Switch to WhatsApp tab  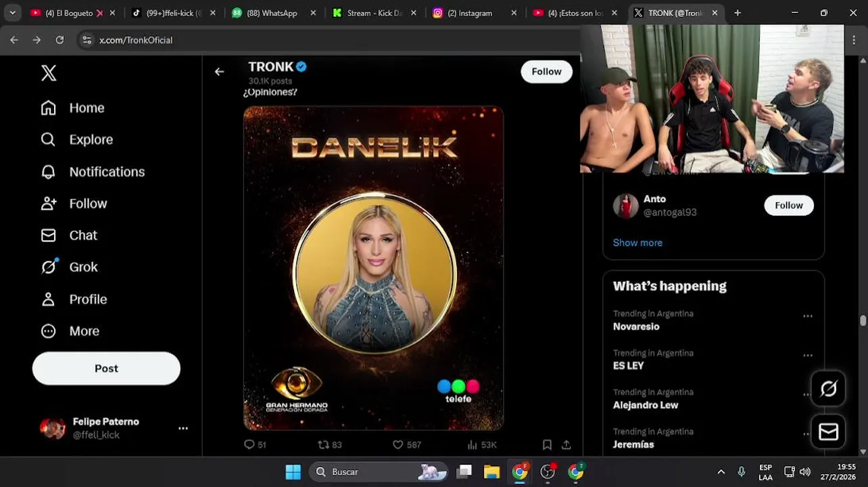(x=272, y=13)
